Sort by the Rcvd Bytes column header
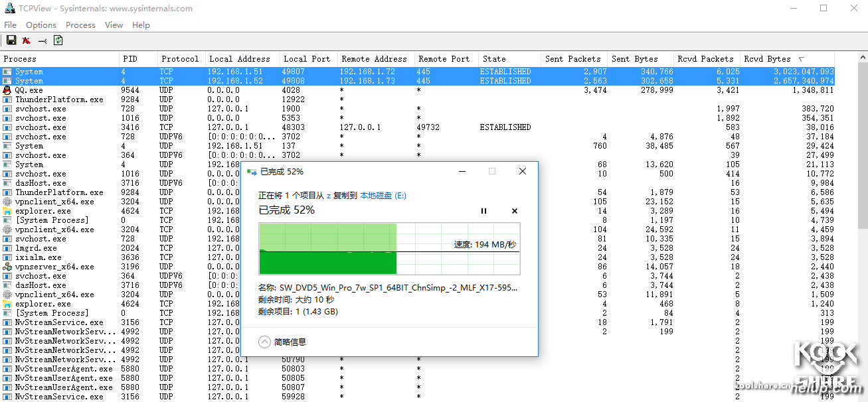This screenshot has width=868, height=402. click(770, 59)
